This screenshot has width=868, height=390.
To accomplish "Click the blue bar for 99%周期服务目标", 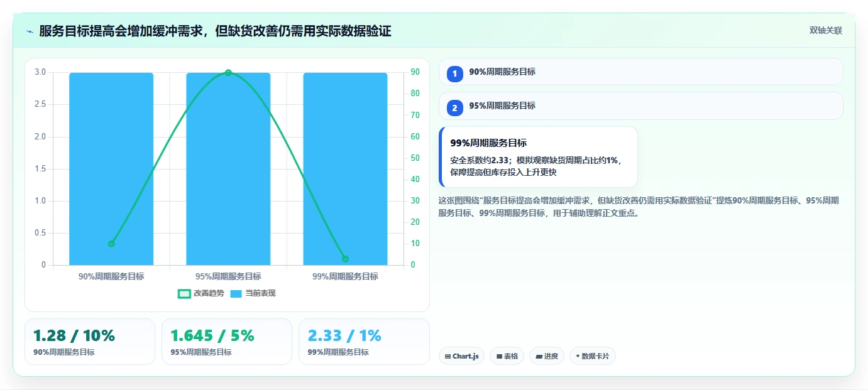I will (345, 169).
